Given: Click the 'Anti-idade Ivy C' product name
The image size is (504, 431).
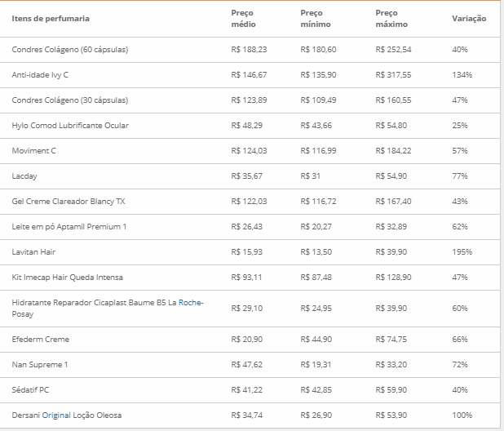Looking at the screenshot, I should 42,74.
